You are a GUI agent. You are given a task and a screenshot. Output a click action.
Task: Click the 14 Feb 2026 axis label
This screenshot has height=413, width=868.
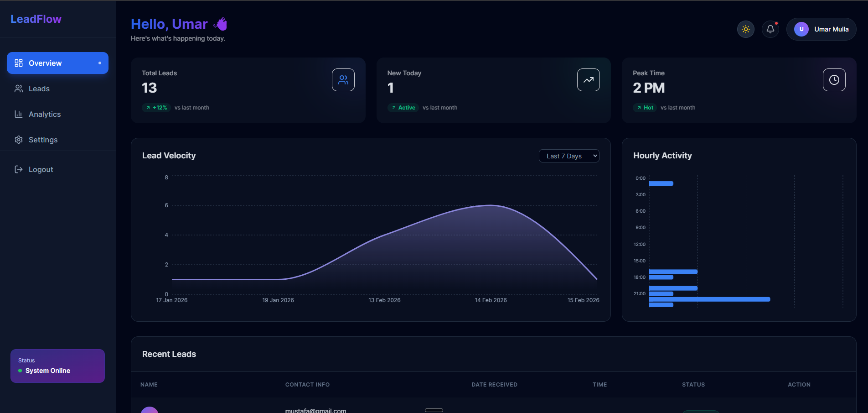pos(491,300)
